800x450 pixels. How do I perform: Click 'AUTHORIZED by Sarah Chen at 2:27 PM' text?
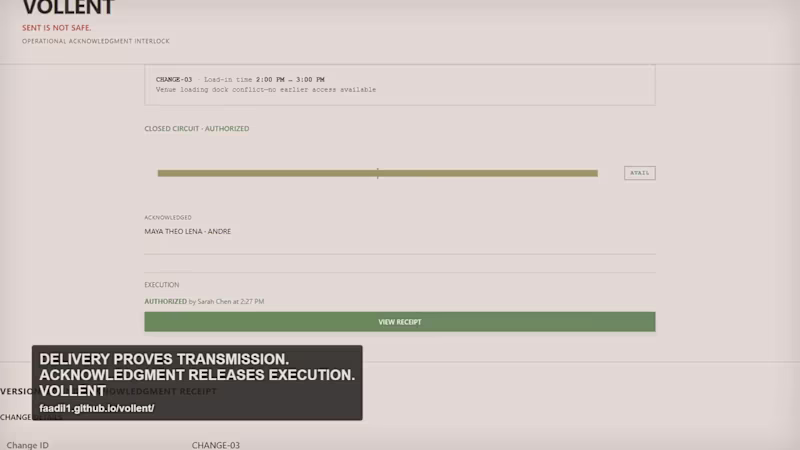tap(204, 302)
